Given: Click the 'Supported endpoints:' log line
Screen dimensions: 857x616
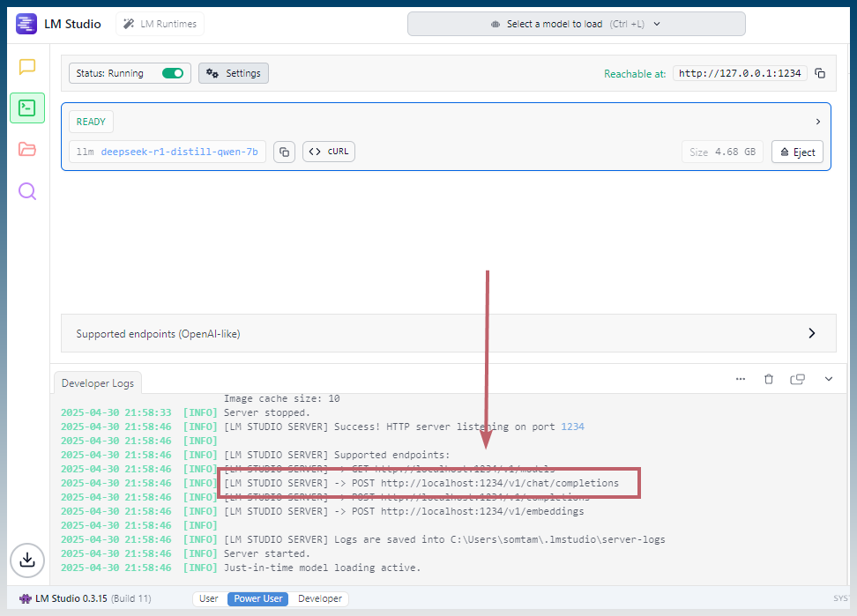Looking at the screenshot, I should (x=337, y=455).
